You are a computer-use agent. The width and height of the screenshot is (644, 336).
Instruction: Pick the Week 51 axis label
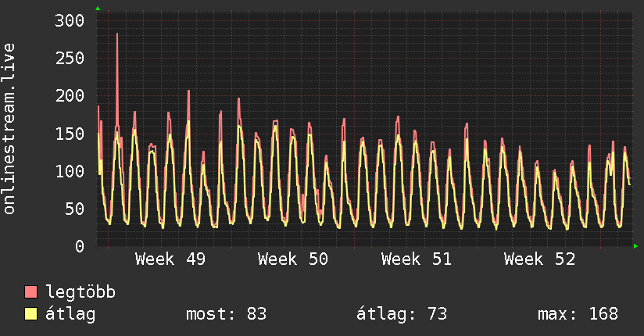point(417,259)
